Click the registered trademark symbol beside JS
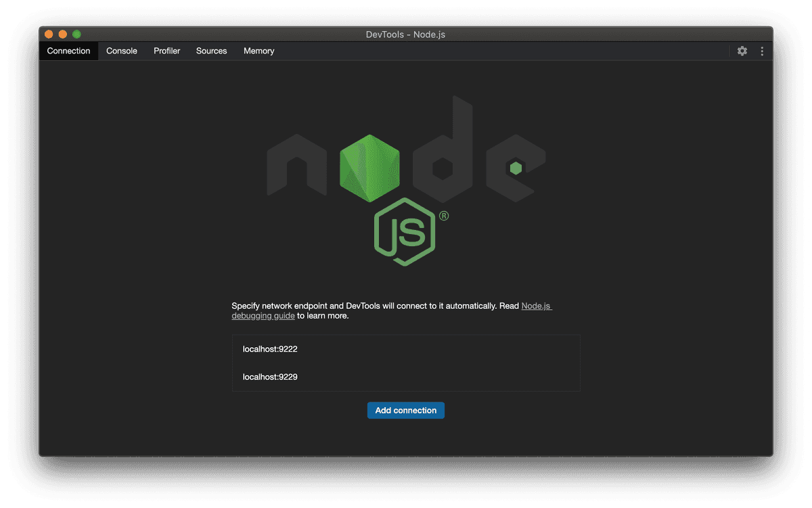 [444, 216]
